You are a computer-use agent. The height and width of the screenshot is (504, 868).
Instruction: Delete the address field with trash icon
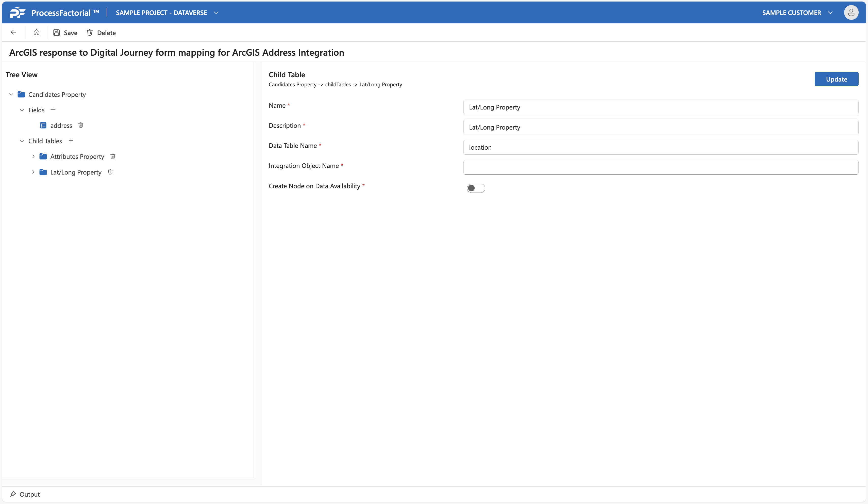(x=81, y=125)
